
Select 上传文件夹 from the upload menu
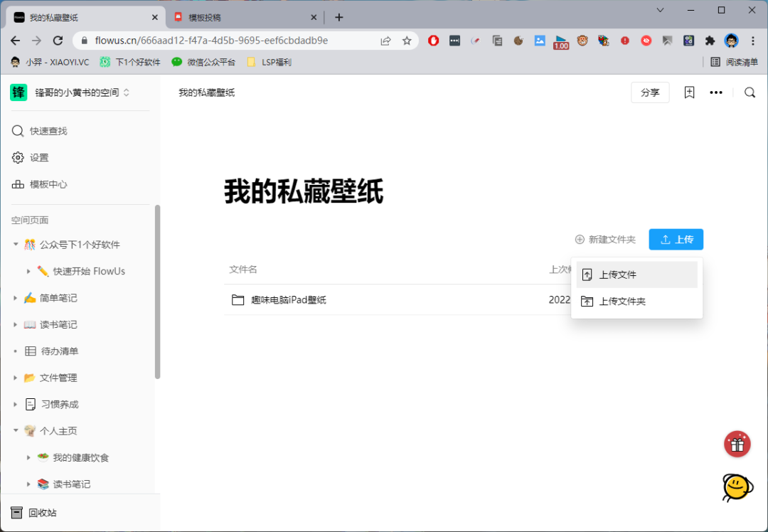636,302
